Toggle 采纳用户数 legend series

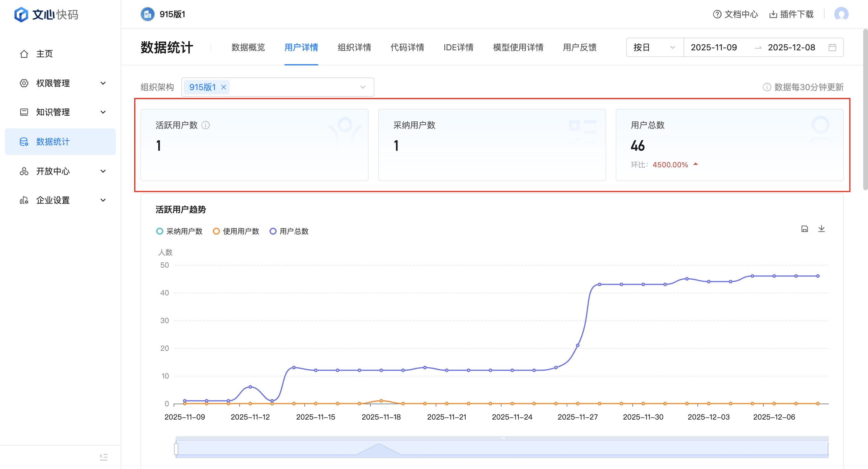point(179,231)
